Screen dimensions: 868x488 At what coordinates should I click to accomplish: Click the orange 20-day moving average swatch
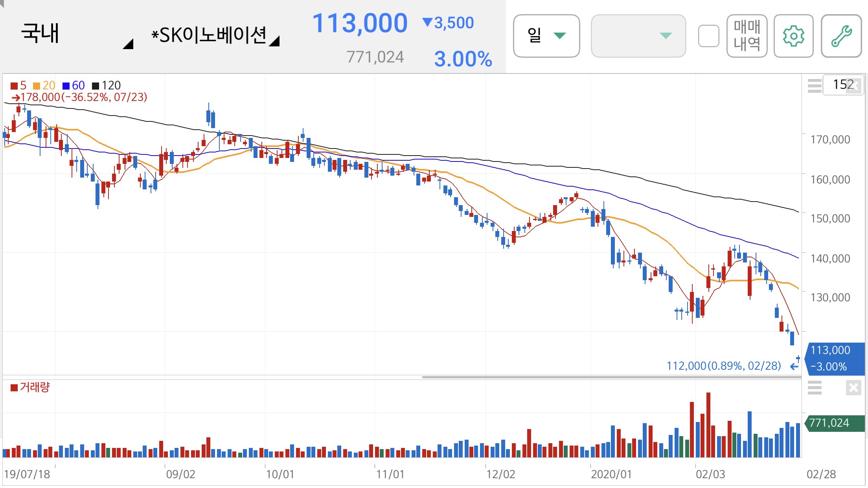click(37, 86)
